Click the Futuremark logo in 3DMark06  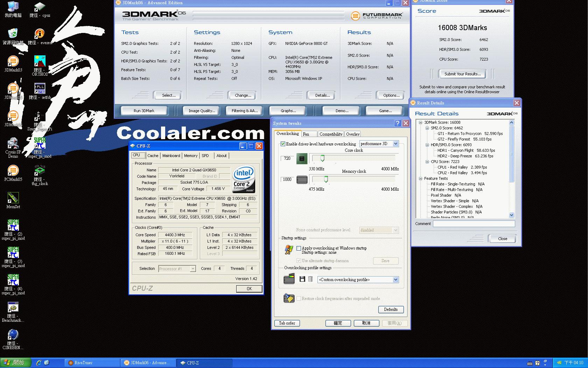(x=377, y=15)
